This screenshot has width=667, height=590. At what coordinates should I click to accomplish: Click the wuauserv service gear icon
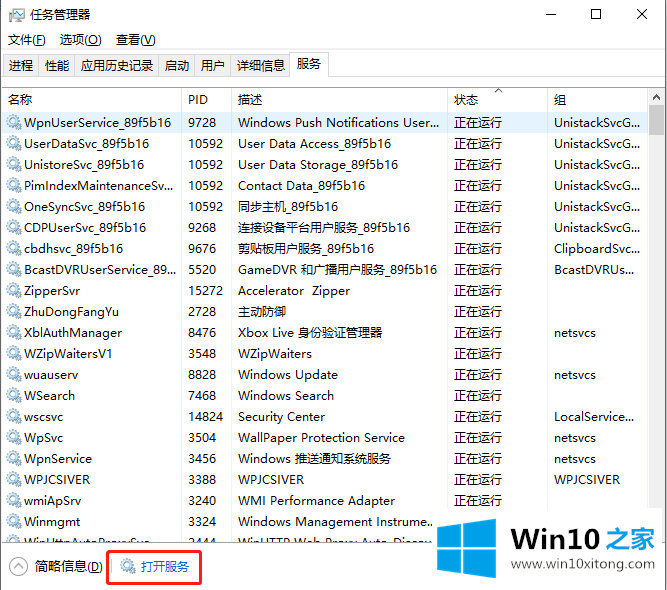(x=14, y=374)
